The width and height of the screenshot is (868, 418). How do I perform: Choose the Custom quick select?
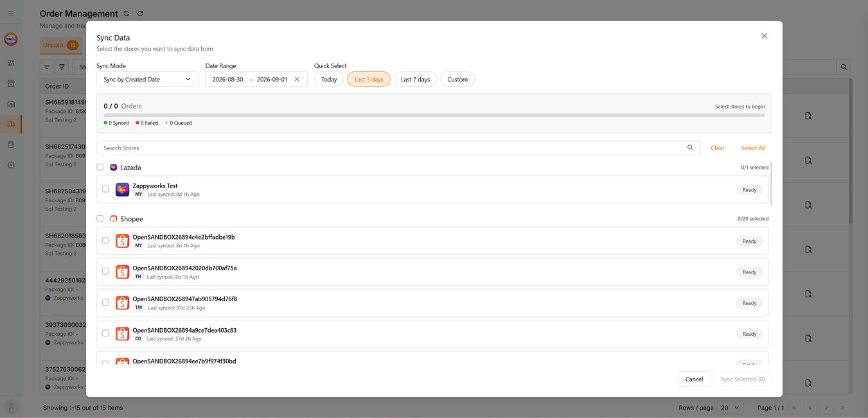[457, 80]
